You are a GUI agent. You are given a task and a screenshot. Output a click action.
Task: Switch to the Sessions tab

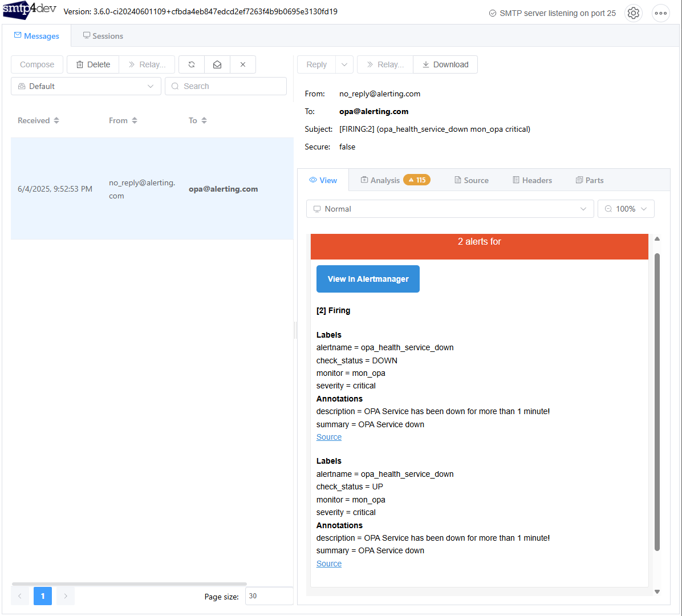tap(103, 36)
